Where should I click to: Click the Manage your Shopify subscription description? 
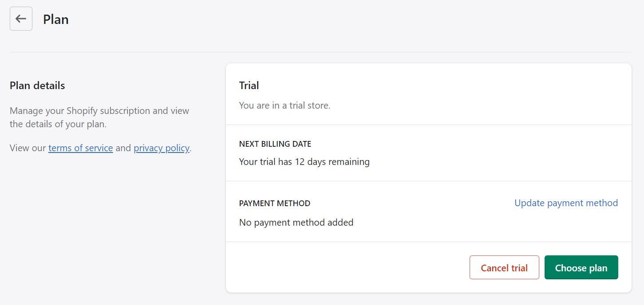tap(99, 117)
